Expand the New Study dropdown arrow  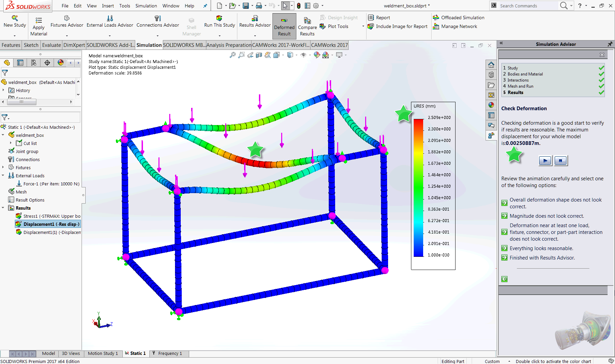click(14, 36)
